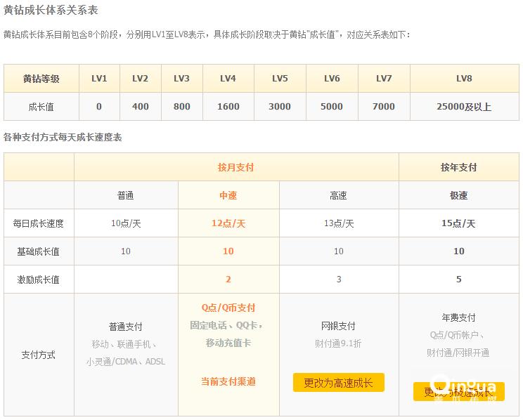Click the 黄钻成长体系关系表 heading
Screen dimensions: 523x420
click(x=51, y=10)
